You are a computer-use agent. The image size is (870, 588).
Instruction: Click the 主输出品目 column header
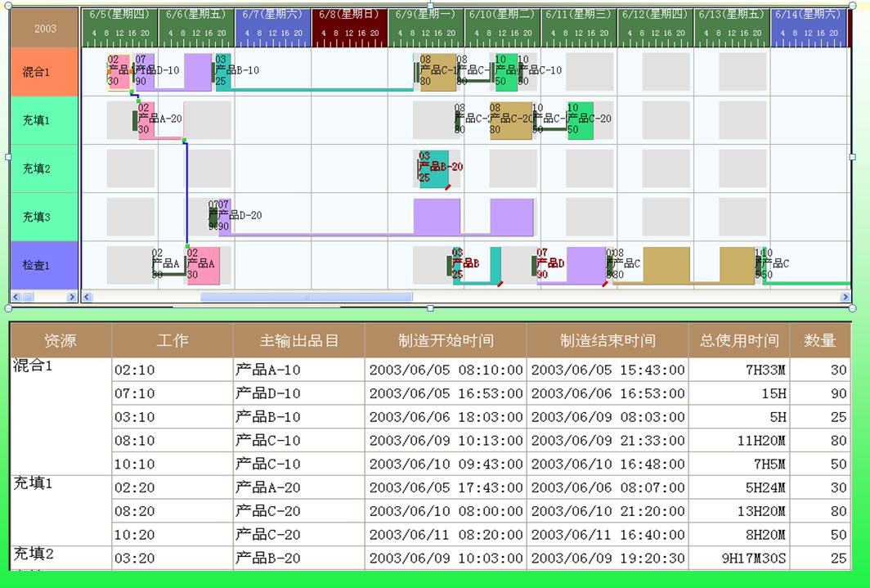click(x=298, y=340)
